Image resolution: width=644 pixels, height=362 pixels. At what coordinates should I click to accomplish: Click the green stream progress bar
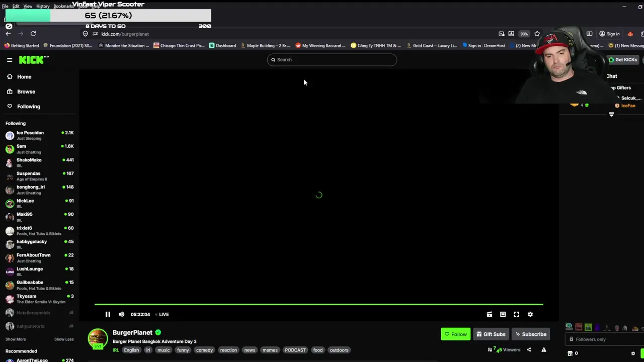click(318, 304)
